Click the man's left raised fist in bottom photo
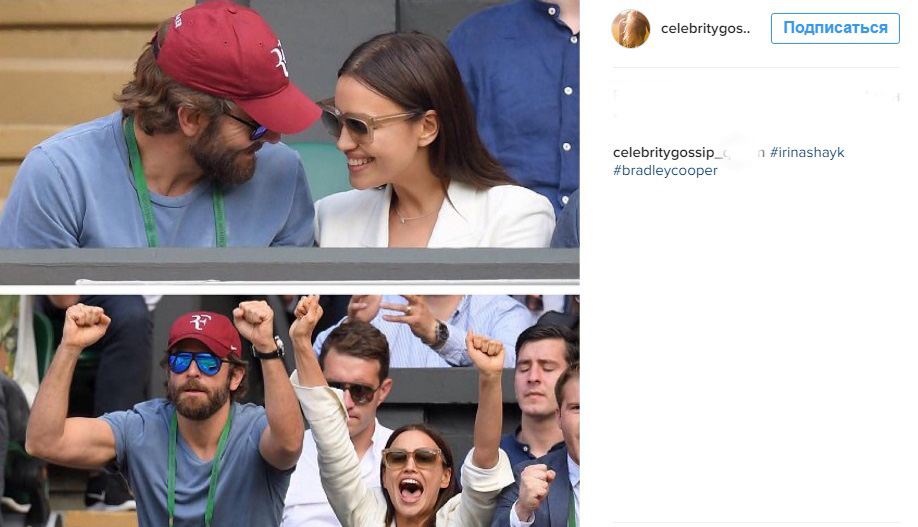Screen dimensions: 918x527 pos(86,325)
